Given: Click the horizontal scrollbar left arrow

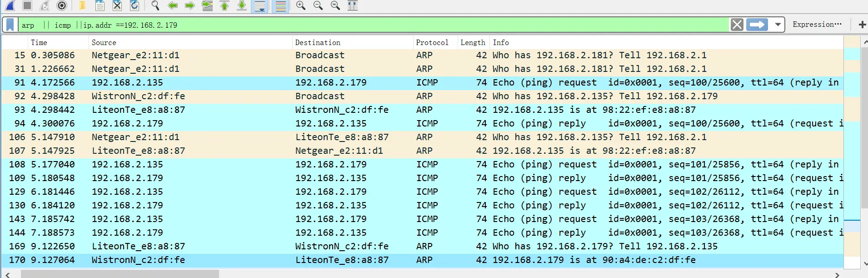Looking at the screenshot, I should [x=7, y=274].
